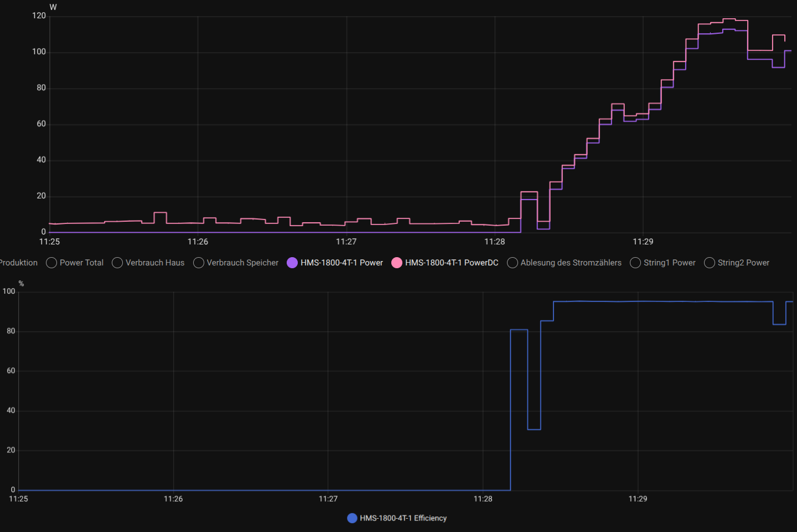Click the 11:28 tick on power chart
Viewport: 797px width, 532px height.
[495, 242]
